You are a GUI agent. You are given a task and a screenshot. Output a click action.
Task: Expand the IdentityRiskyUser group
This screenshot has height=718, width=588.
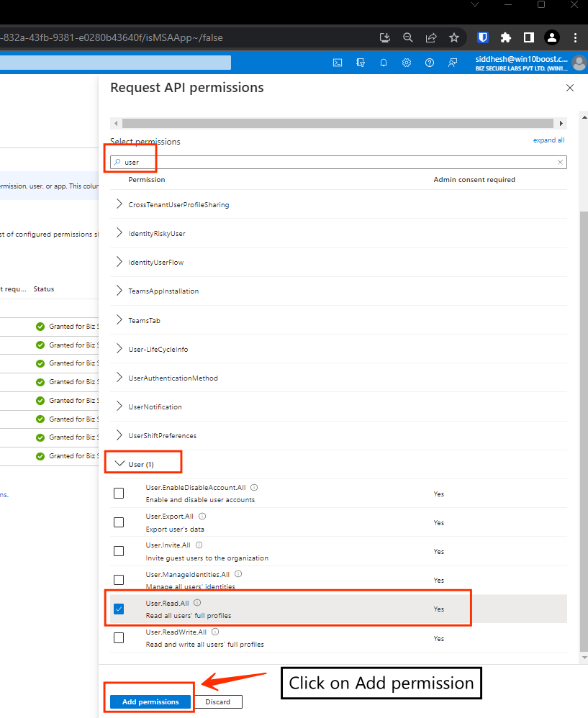click(119, 234)
